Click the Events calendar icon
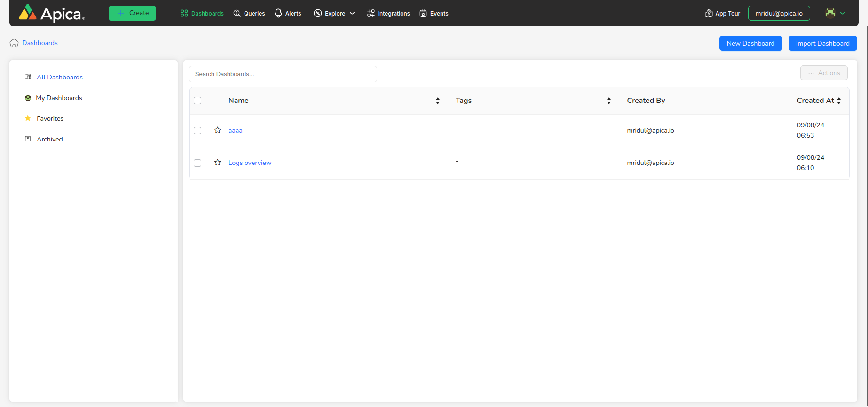868x407 pixels. click(423, 13)
